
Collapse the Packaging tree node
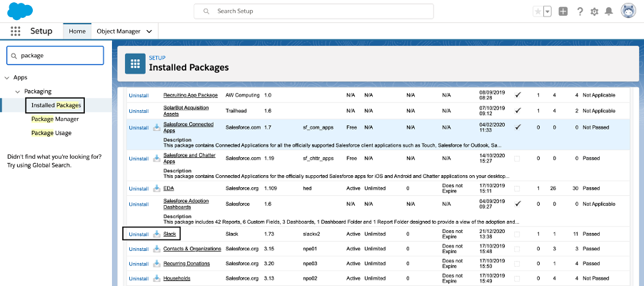(18, 92)
